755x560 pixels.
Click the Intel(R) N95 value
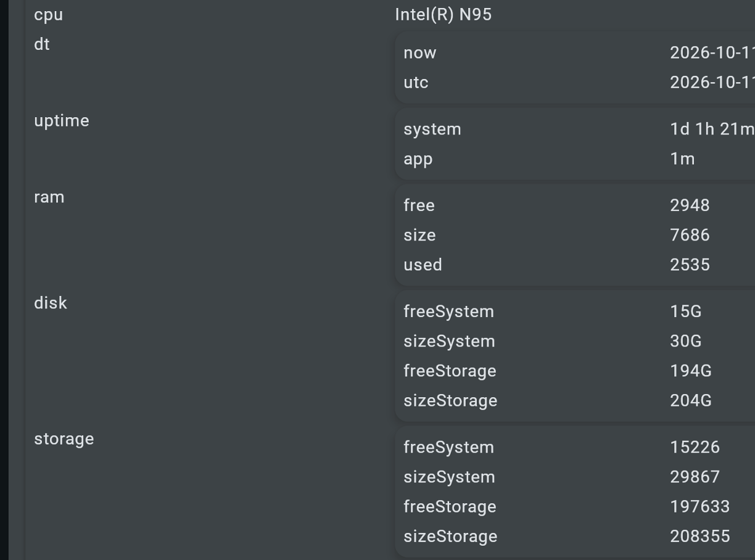(x=443, y=15)
